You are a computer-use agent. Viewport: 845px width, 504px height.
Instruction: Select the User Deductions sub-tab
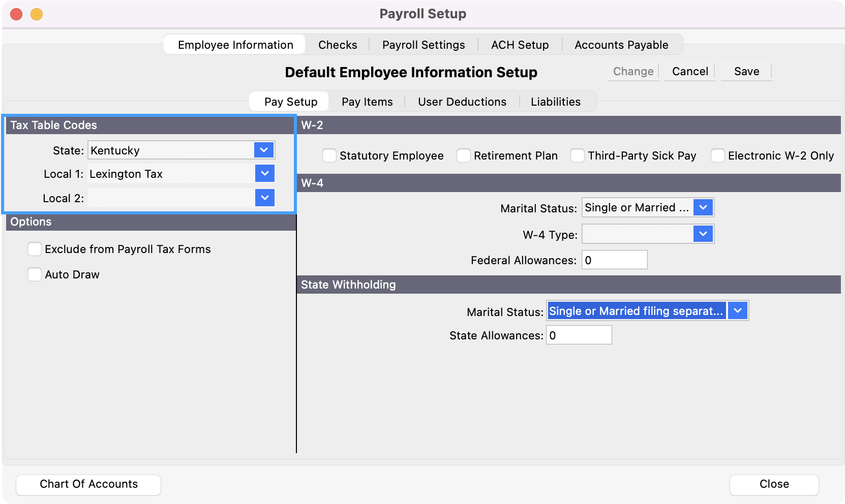(462, 102)
